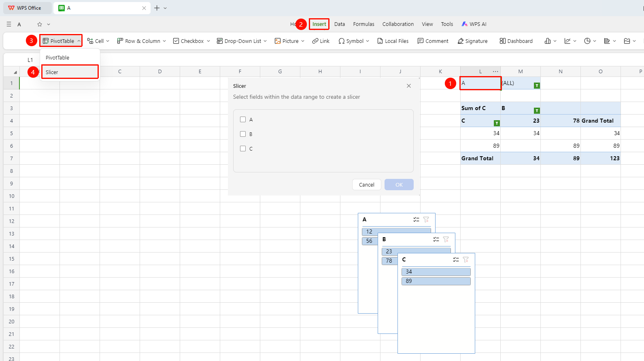Screen dimensions: 644x361
Task: Cancel the Slicer dialog
Action: click(x=367, y=185)
